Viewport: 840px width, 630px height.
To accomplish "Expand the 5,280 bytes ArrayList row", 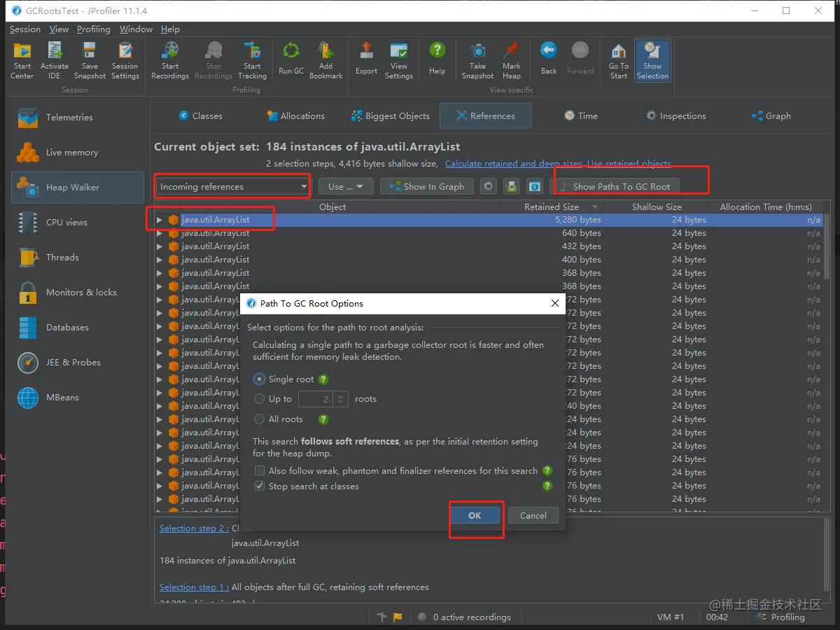I will 160,220.
